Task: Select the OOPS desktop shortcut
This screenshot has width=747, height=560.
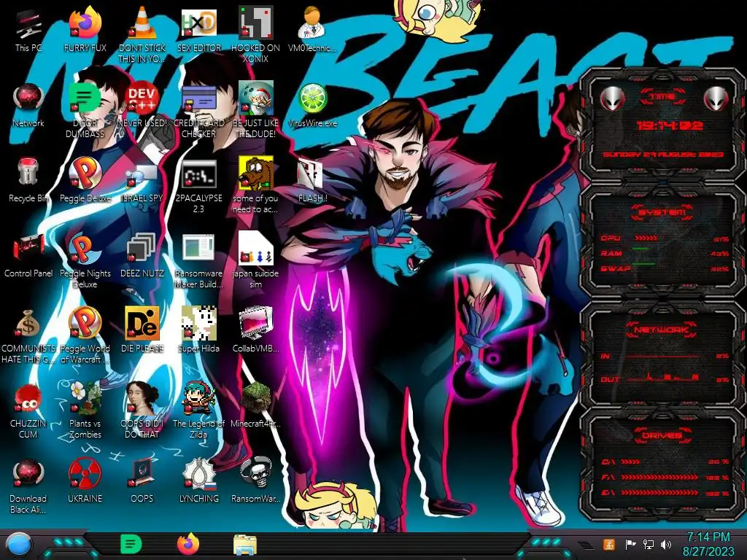Action: click(142, 480)
